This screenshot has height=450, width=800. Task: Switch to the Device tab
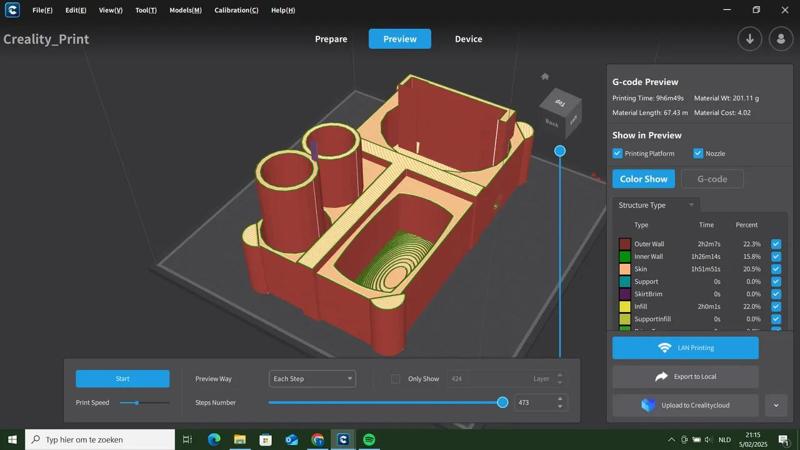point(468,39)
